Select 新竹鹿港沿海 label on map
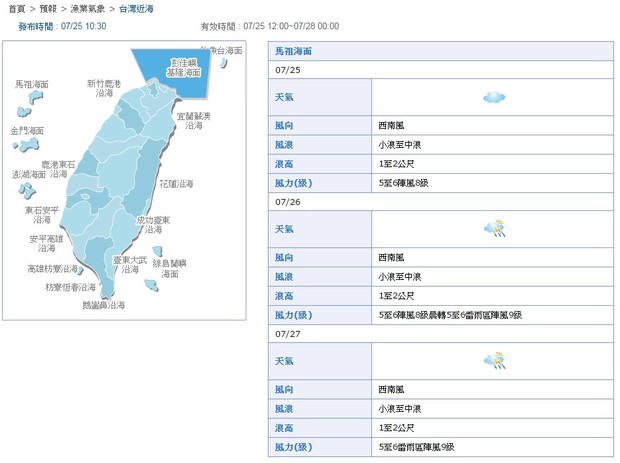 click(104, 88)
